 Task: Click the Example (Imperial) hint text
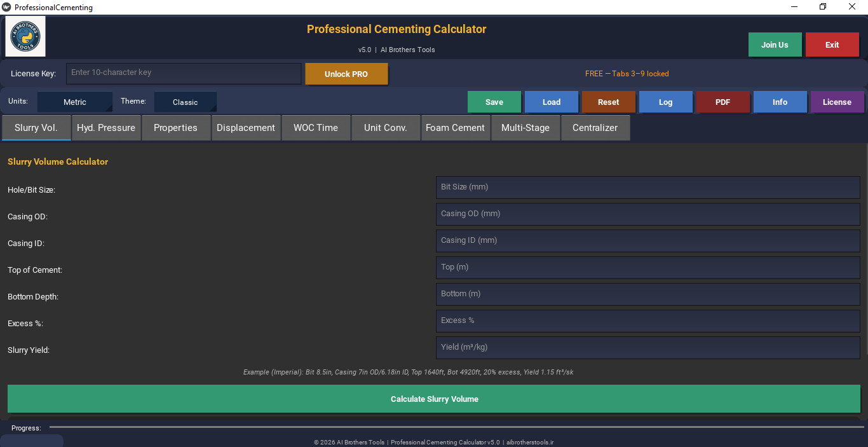click(x=409, y=372)
